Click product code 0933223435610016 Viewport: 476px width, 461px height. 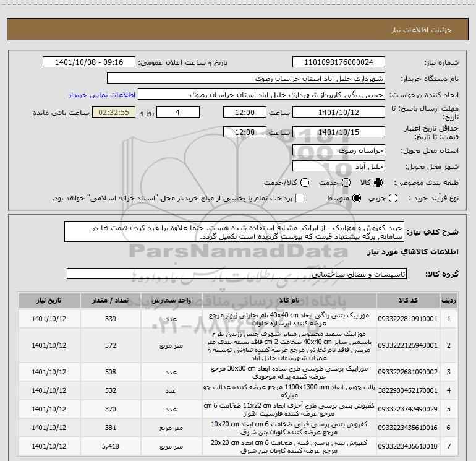pyautogui.click(x=408, y=428)
